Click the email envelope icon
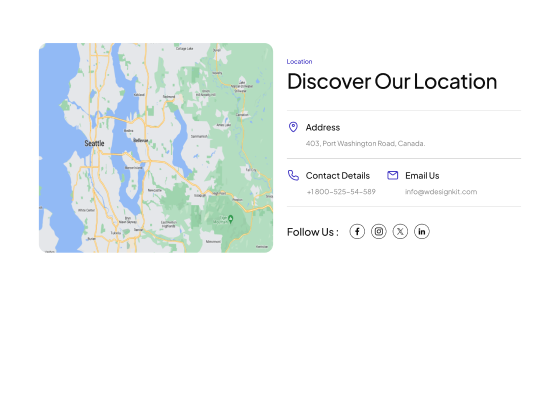 pyautogui.click(x=392, y=175)
